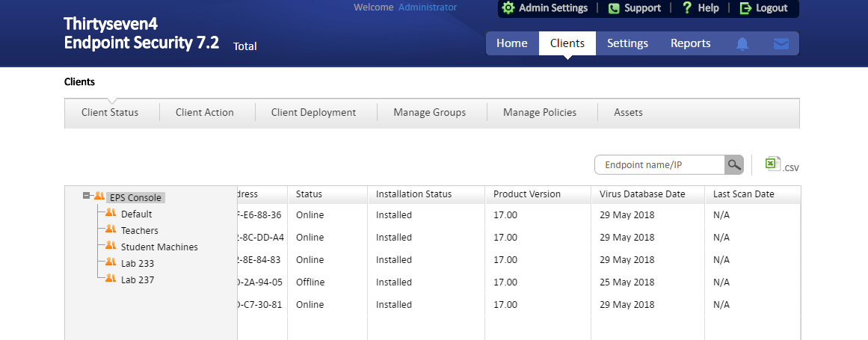Click the 25 May 2018 date cell

click(627, 282)
